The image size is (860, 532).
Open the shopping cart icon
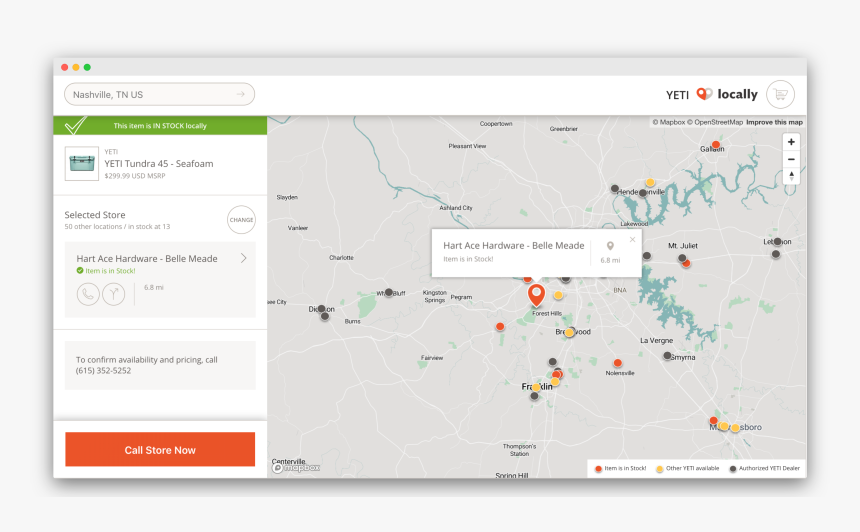click(780, 94)
